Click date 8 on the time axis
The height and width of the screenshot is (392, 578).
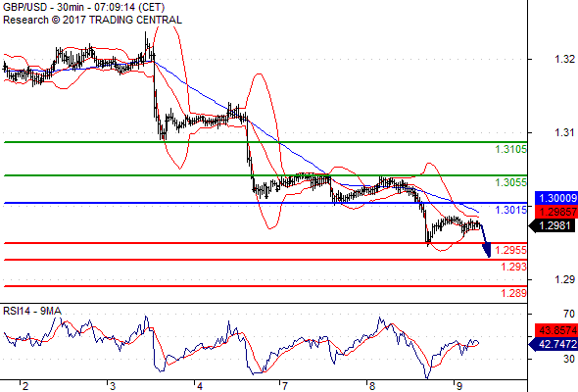372,386
